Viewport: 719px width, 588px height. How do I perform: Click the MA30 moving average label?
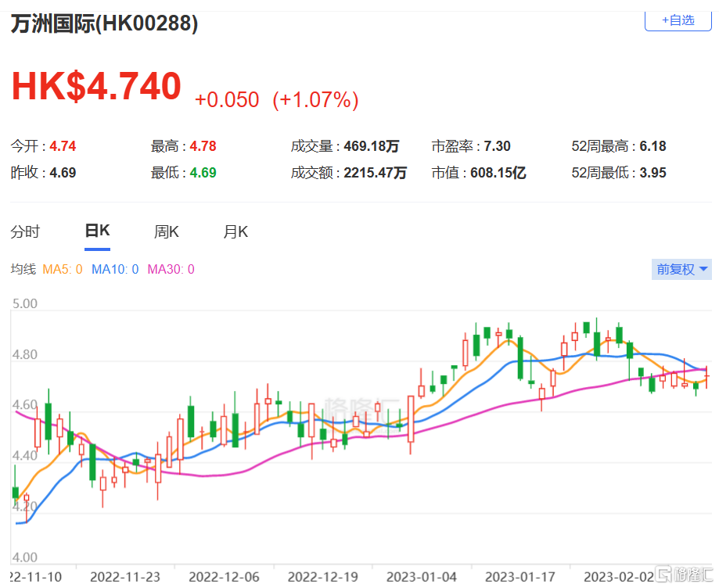pyautogui.click(x=171, y=269)
